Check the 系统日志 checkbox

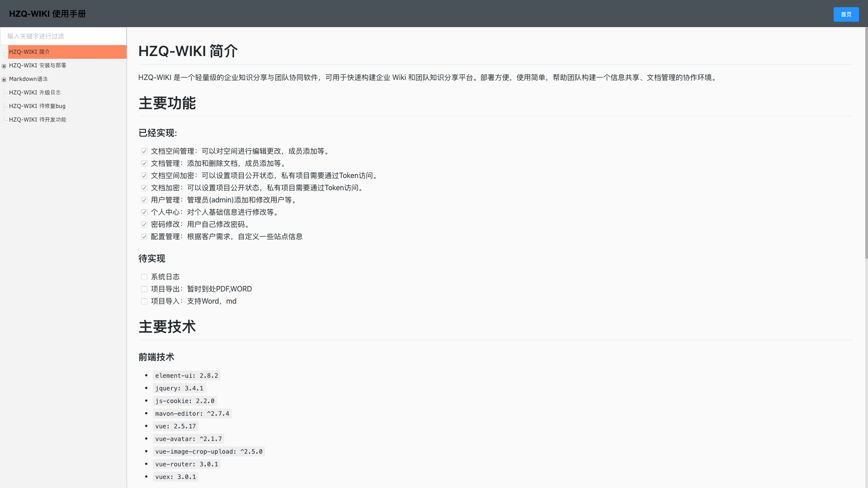click(144, 277)
